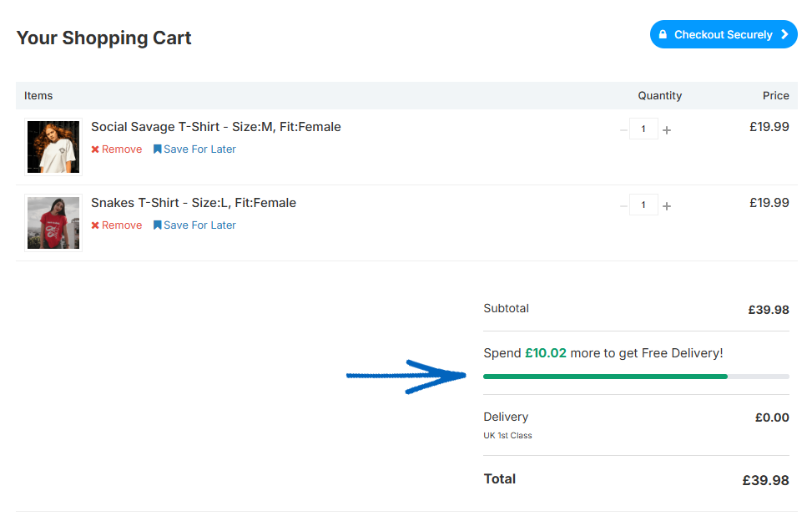Click the Social Savage T-Shirt quantity field

point(643,129)
